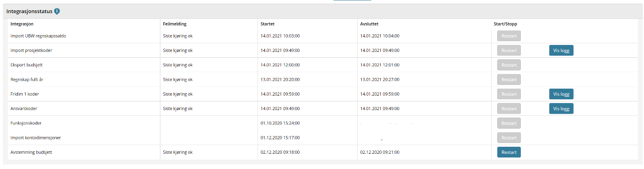Show log for Fridim 1 koder
The image size is (644, 169).
point(561,94)
